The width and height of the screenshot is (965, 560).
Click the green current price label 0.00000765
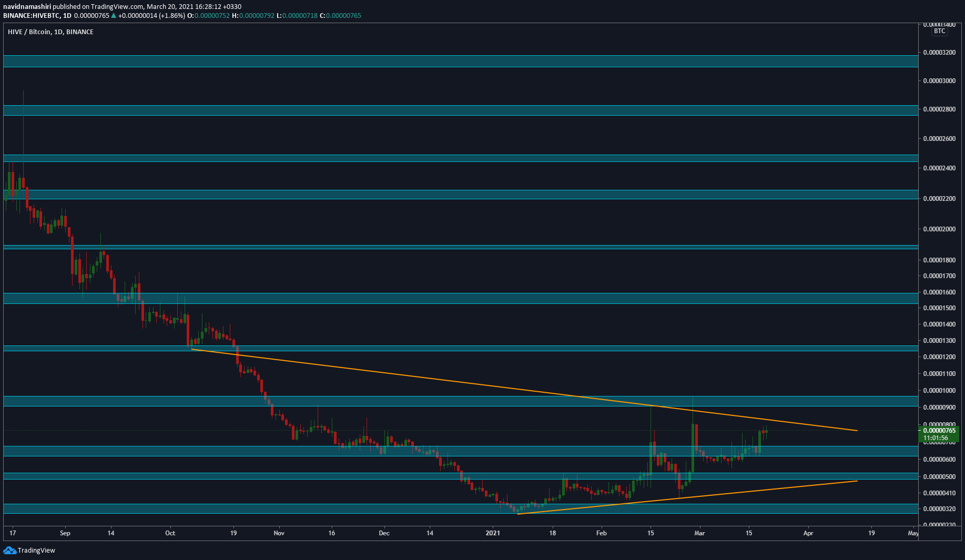tap(939, 431)
